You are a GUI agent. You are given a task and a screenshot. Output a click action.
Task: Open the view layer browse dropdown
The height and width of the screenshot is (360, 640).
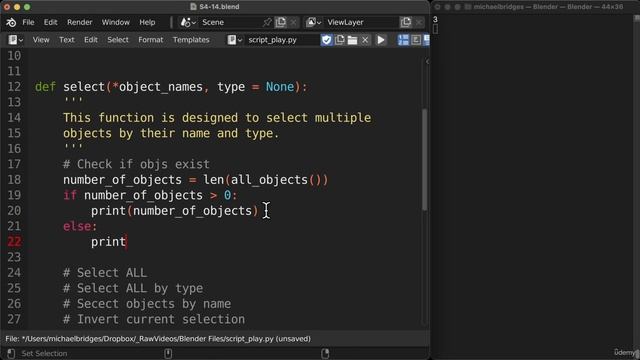tap(313, 22)
